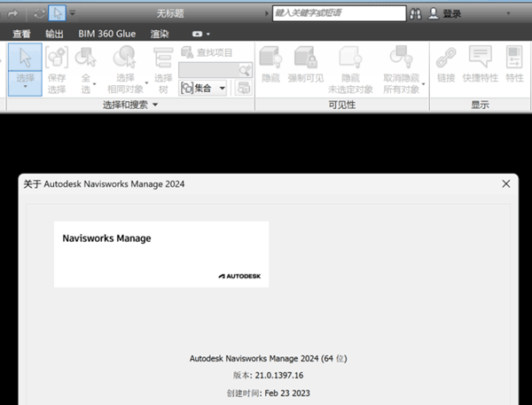Open the quick access toolbar customize dropdown
Image resolution: width=532 pixels, height=405 pixels.
pos(73,13)
